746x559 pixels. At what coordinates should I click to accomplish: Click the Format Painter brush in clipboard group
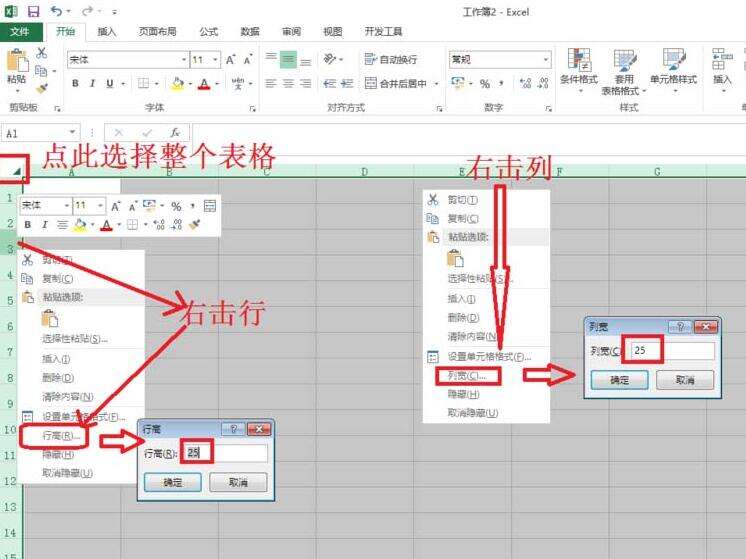point(42,88)
